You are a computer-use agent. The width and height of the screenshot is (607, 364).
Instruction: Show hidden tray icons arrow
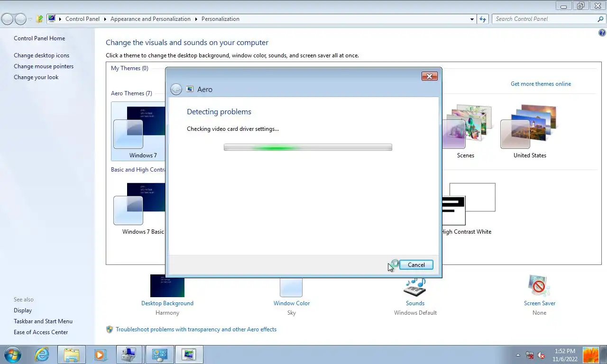tap(518, 355)
